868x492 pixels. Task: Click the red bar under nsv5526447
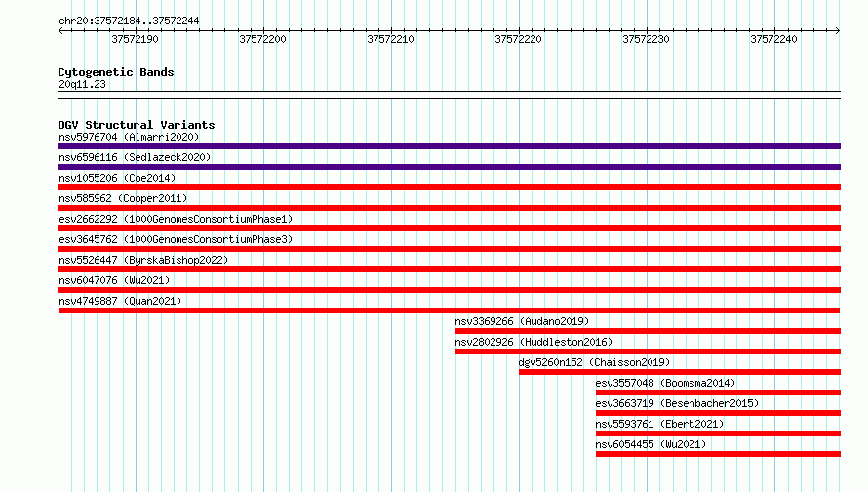449,269
